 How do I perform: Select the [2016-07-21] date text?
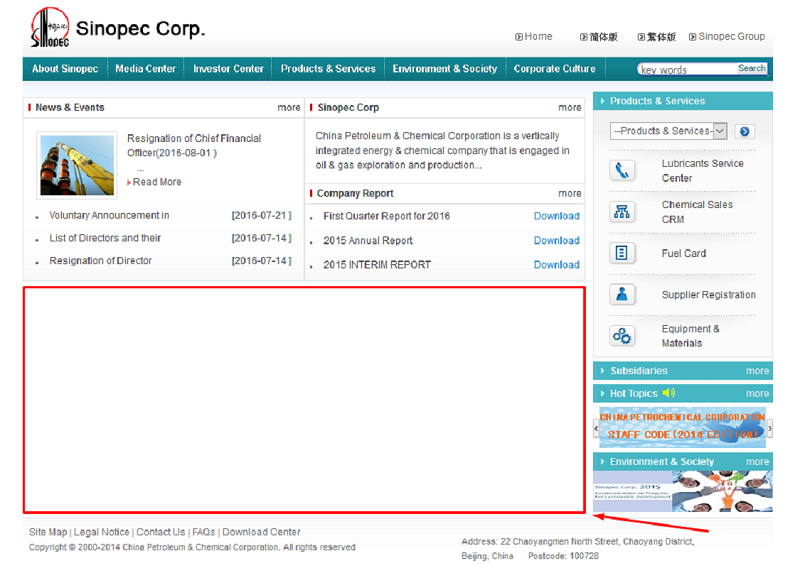click(x=261, y=215)
